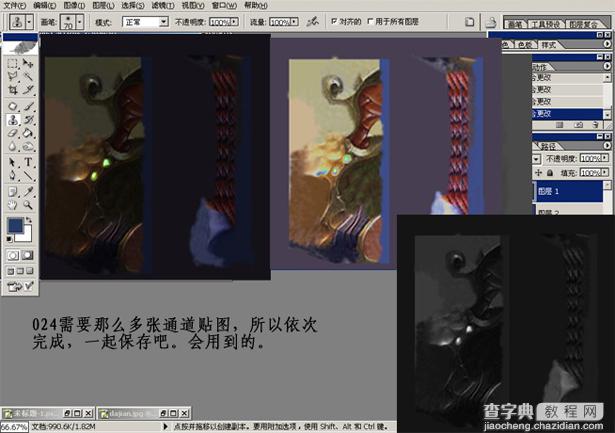Switch to full screen with menu bar
Viewport: 615px width, 433px height.
click(20, 271)
